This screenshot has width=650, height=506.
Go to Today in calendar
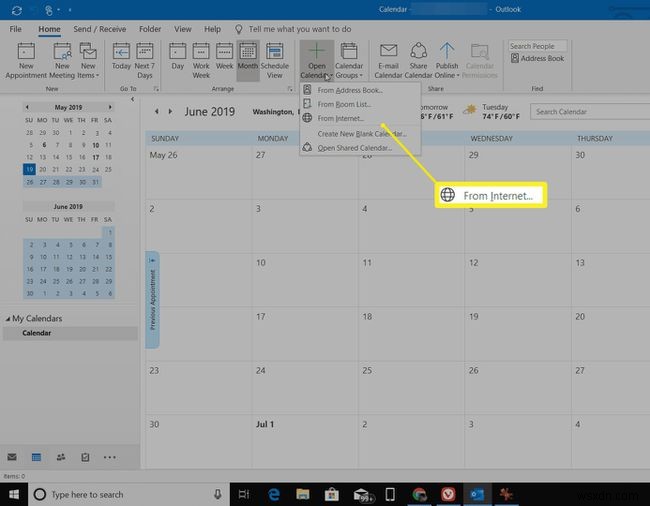tap(121, 56)
